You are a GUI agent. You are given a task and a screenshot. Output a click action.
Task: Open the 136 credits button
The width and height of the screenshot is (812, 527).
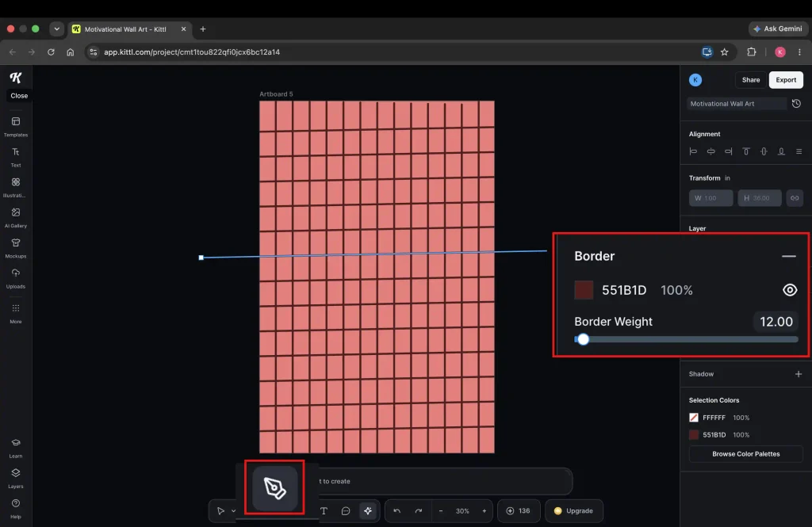click(x=519, y=511)
